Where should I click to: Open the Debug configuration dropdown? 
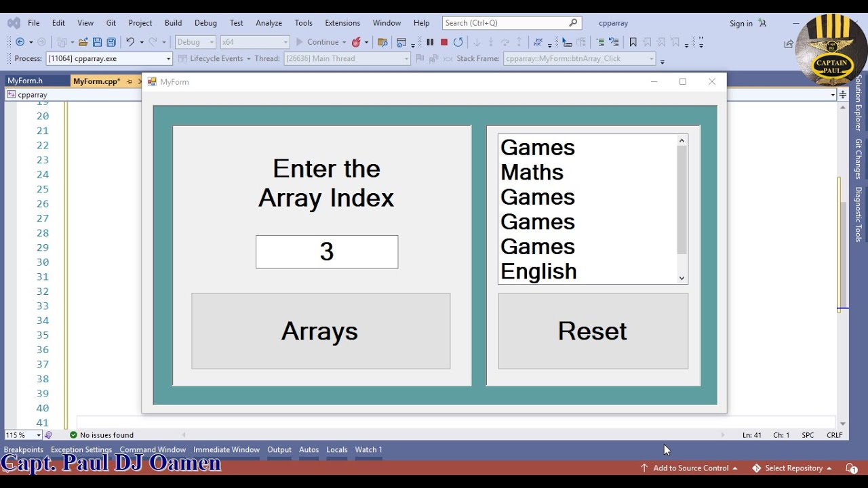coord(195,42)
